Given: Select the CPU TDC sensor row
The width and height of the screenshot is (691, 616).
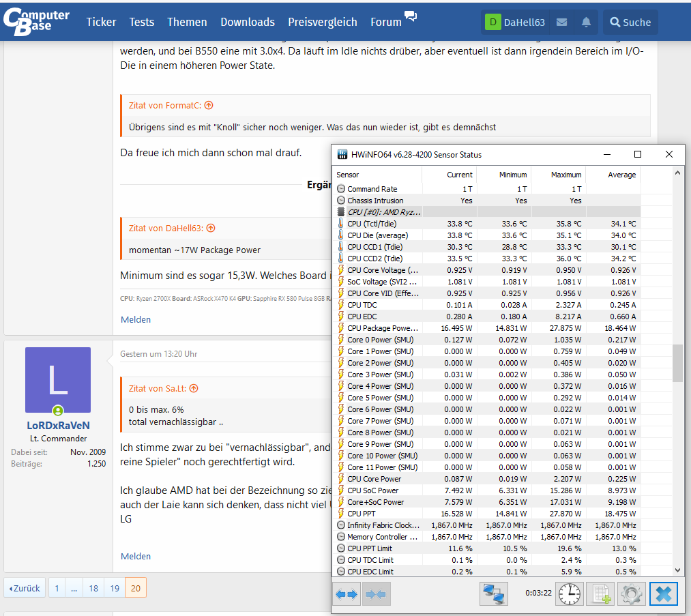Looking at the screenshot, I should [486, 305].
